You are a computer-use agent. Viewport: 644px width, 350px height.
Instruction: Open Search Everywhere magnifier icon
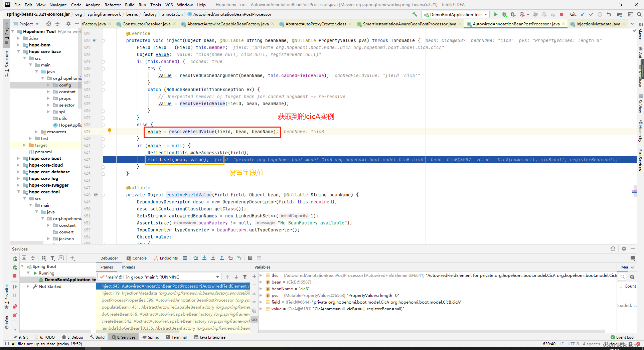click(639, 14)
